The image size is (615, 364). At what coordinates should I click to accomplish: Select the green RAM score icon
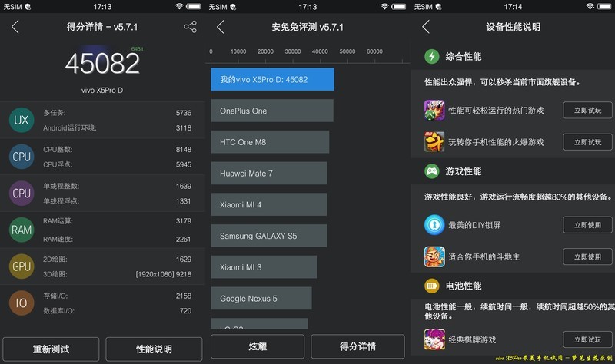pyautogui.click(x=22, y=230)
